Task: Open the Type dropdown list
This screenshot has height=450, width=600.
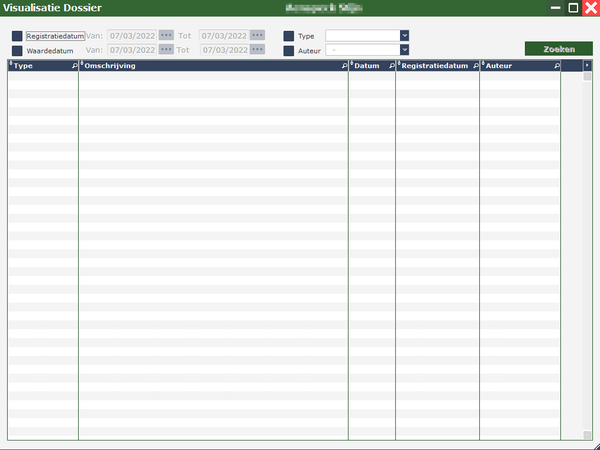Action: pos(404,36)
